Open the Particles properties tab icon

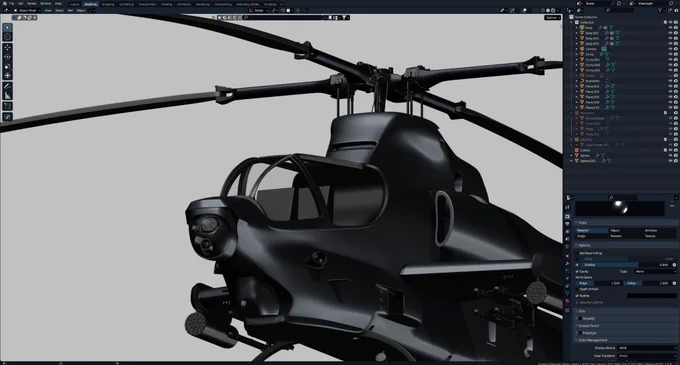(567, 271)
